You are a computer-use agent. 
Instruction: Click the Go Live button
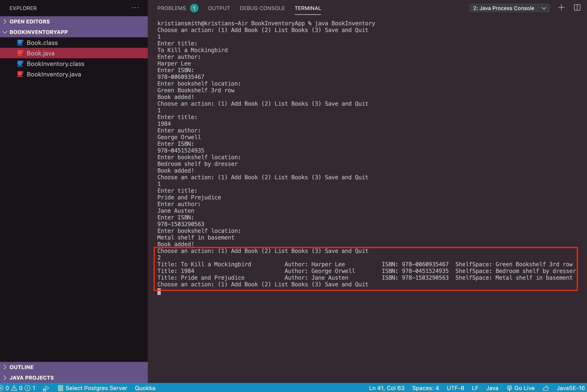pyautogui.click(x=521, y=388)
